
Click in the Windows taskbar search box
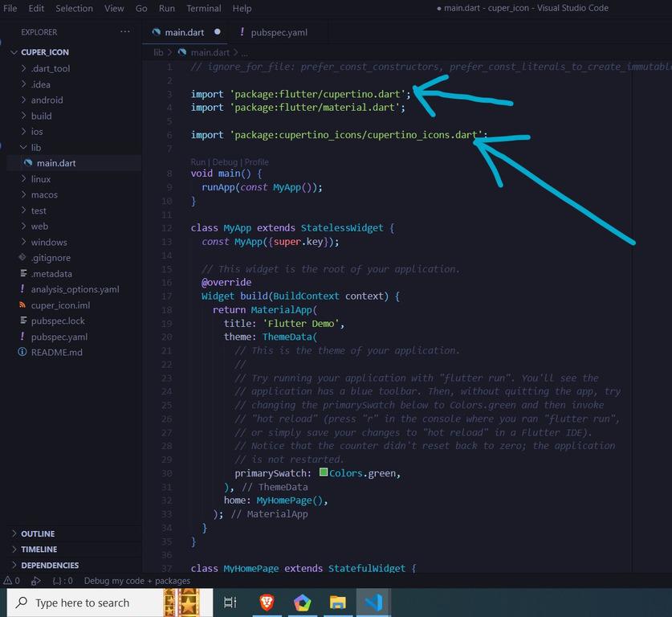(110, 603)
